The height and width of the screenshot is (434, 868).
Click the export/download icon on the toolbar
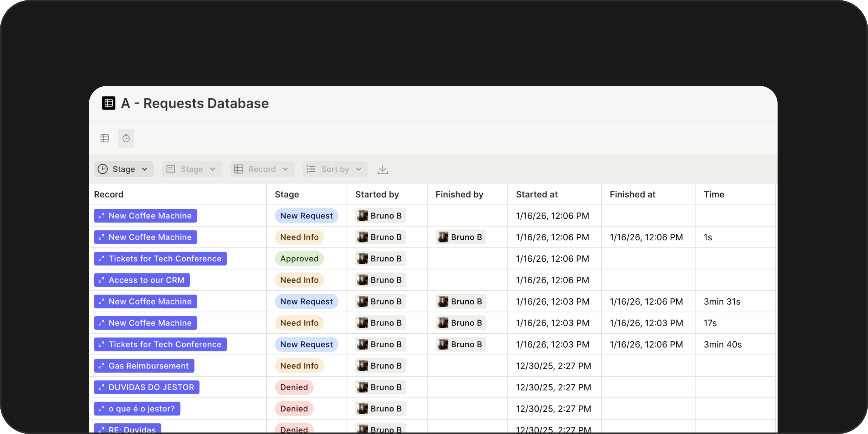pos(382,169)
